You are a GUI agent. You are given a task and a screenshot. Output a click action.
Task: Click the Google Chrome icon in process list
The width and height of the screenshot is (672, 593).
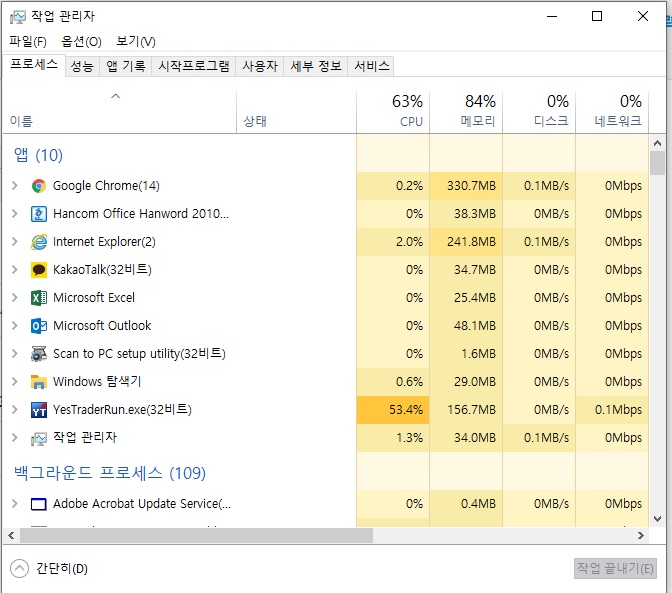(x=39, y=185)
